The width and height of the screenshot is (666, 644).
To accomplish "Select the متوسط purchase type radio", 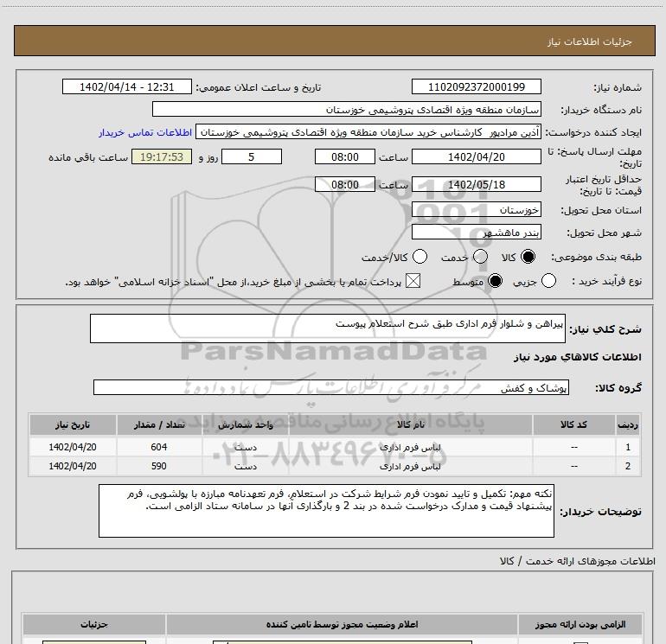I will [x=495, y=281].
